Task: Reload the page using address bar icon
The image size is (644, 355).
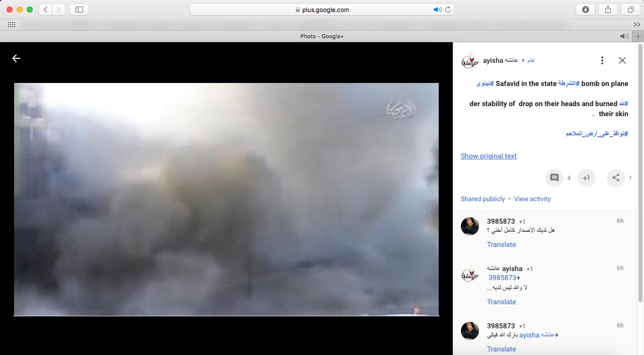Action: point(448,10)
